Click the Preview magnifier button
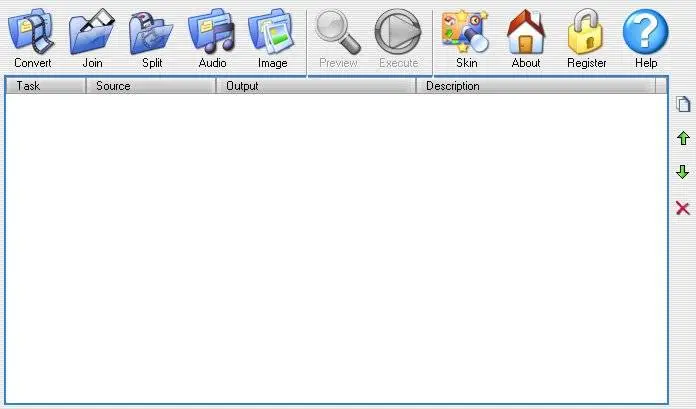This screenshot has width=696, height=409. [x=338, y=38]
